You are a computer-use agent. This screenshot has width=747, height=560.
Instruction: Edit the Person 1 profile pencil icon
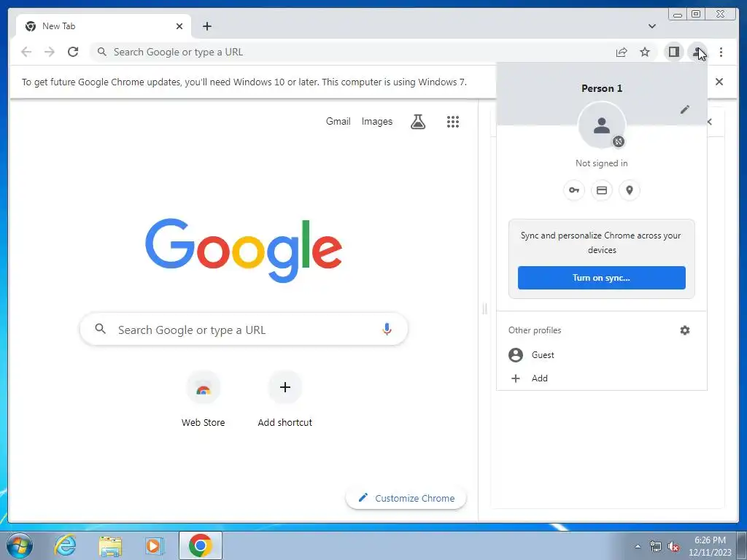684,109
